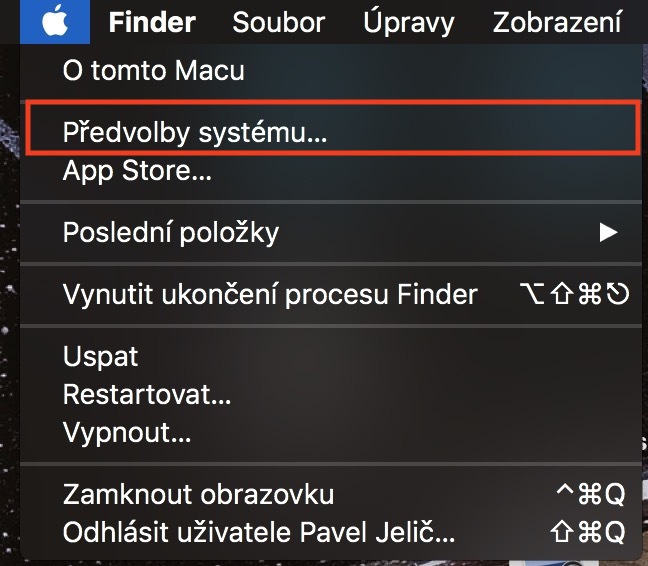Choose Restartovat… from the menu
Screen dimensions: 648x566
coord(147,395)
